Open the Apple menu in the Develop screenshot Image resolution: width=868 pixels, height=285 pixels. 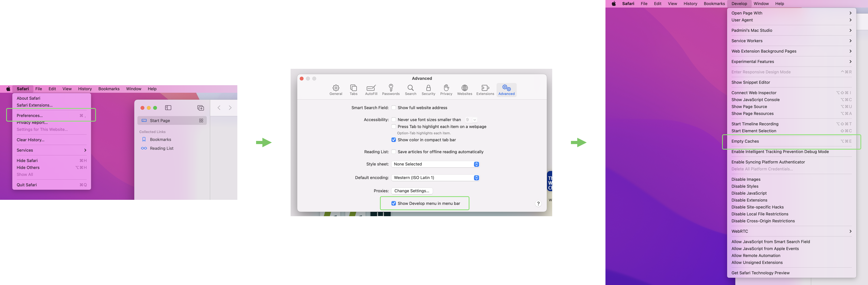tap(614, 4)
